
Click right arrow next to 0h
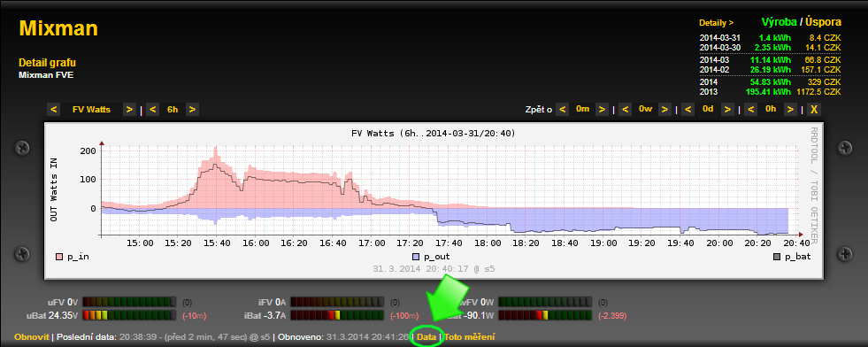[x=790, y=110]
